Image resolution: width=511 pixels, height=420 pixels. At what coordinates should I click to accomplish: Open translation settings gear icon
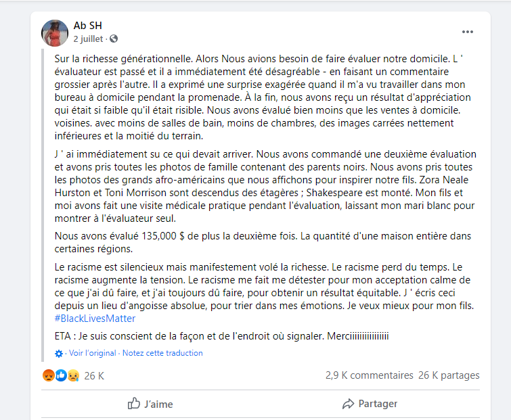(59, 354)
